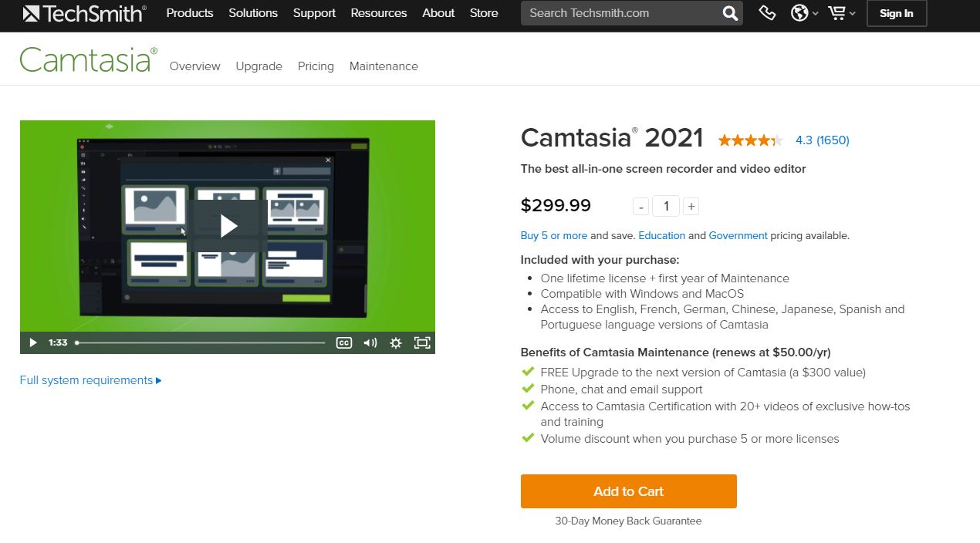
Task: Open the Government pricing link
Action: tap(738, 236)
